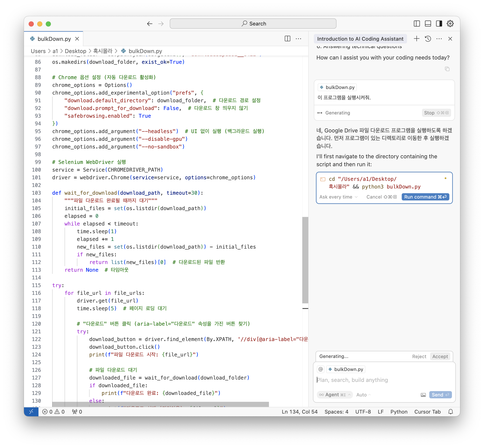The image size is (484, 448).
Task: Click the @ add context icon
Action: point(321,369)
